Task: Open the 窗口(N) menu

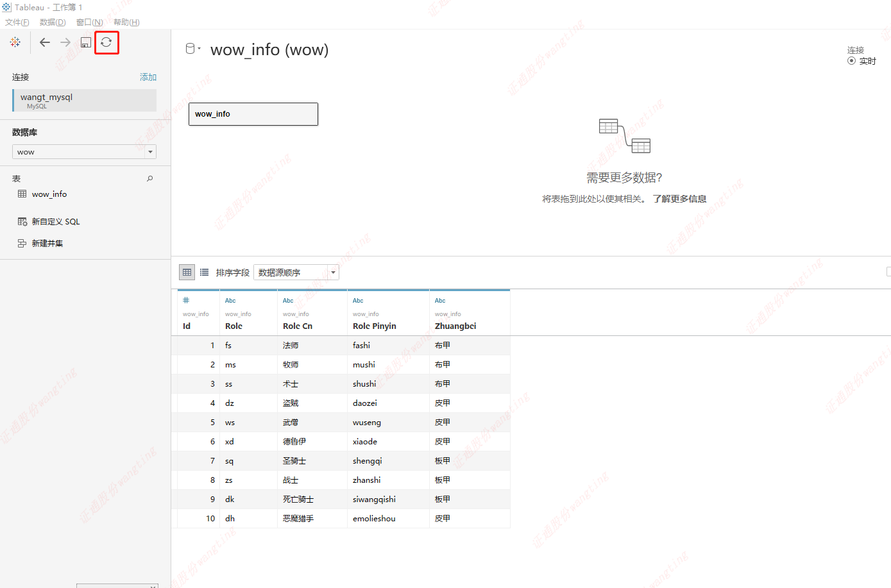Action: coord(90,22)
